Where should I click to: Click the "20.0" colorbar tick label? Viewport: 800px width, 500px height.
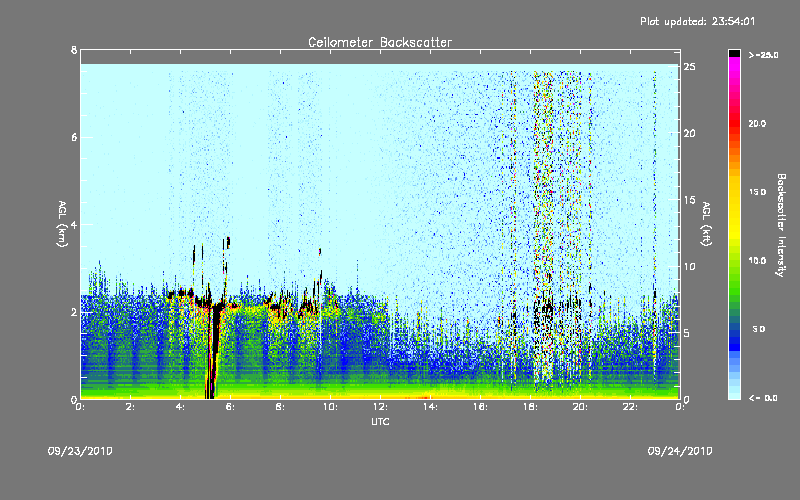[758, 123]
